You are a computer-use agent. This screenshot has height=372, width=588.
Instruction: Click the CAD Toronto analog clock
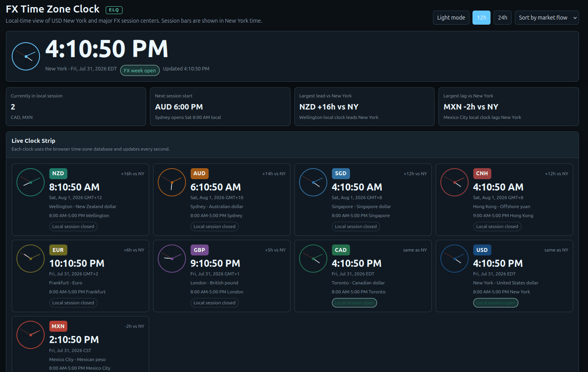point(313,259)
